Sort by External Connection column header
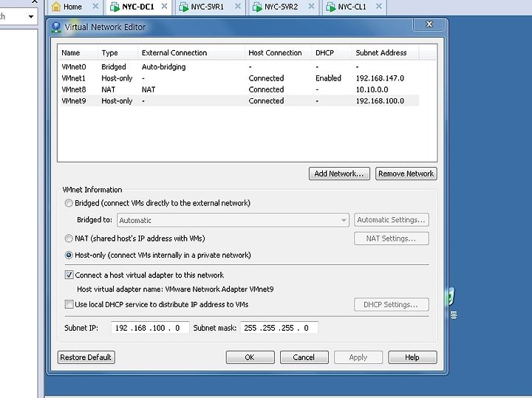 coord(191,53)
